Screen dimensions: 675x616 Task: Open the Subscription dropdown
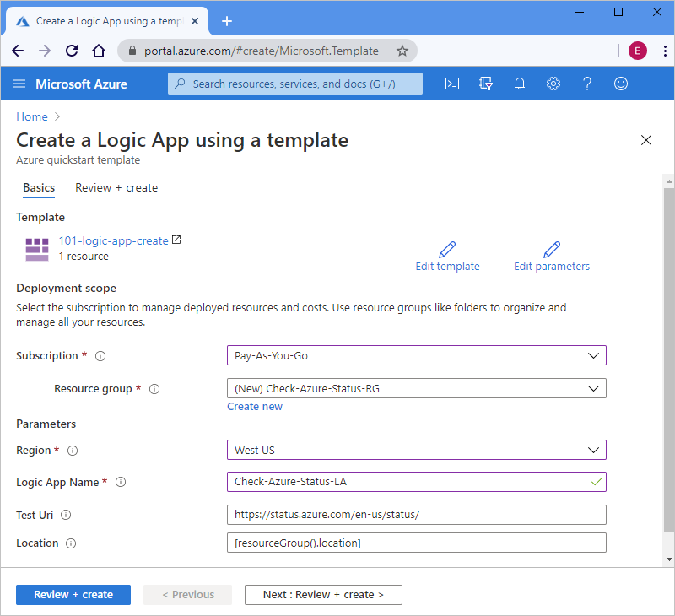tap(416, 355)
